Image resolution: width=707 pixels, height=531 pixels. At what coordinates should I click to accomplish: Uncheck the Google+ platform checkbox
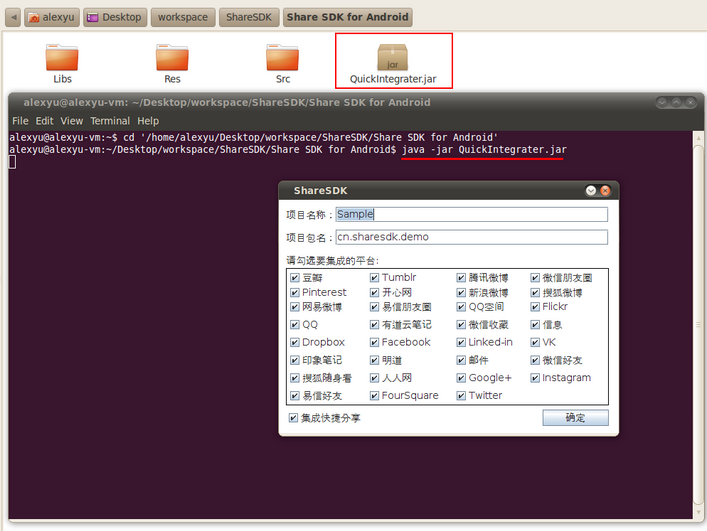[461, 378]
